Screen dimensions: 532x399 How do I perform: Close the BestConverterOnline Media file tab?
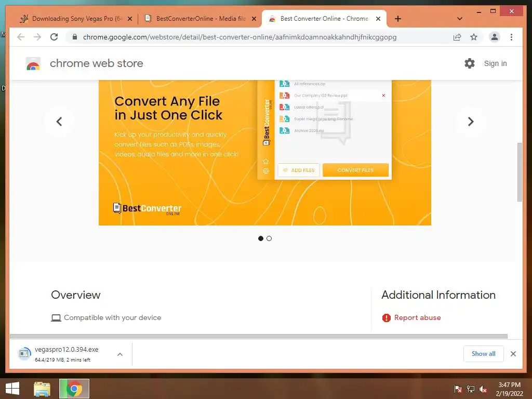(x=254, y=19)
